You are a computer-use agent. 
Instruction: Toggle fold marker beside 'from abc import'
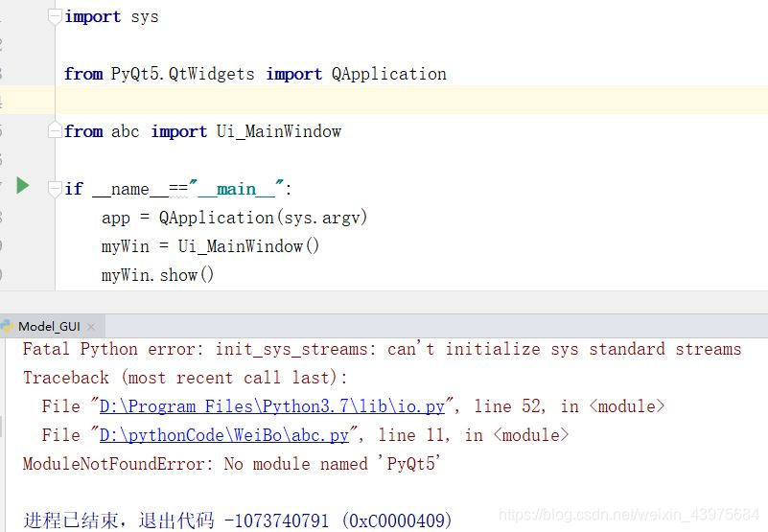[x=55, y=129]
